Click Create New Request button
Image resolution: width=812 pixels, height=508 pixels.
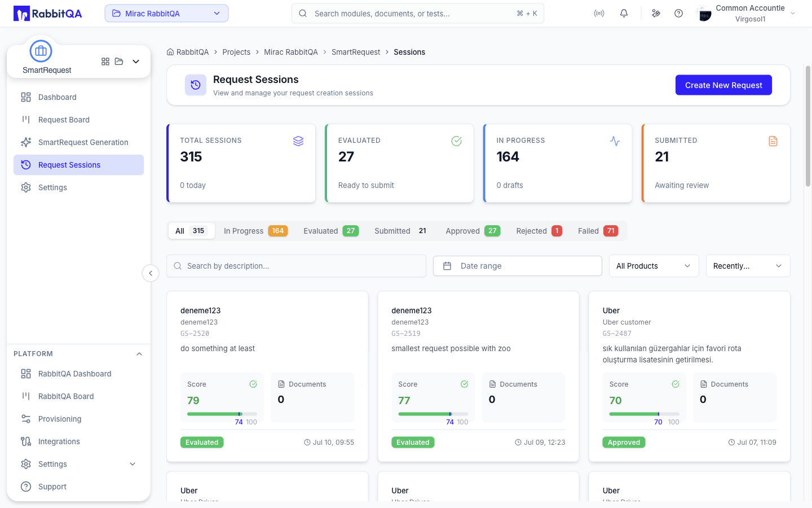pyautogui.click(x=723, y=85)
